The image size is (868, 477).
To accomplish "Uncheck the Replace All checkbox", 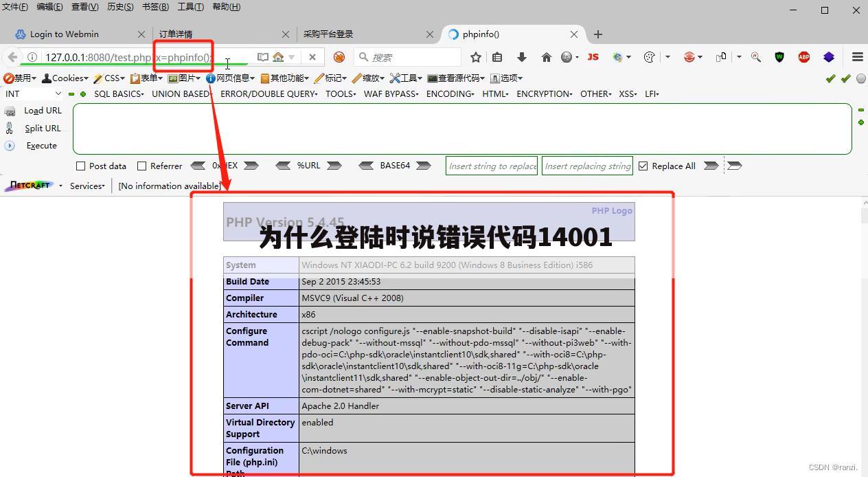I will (643, 166).
